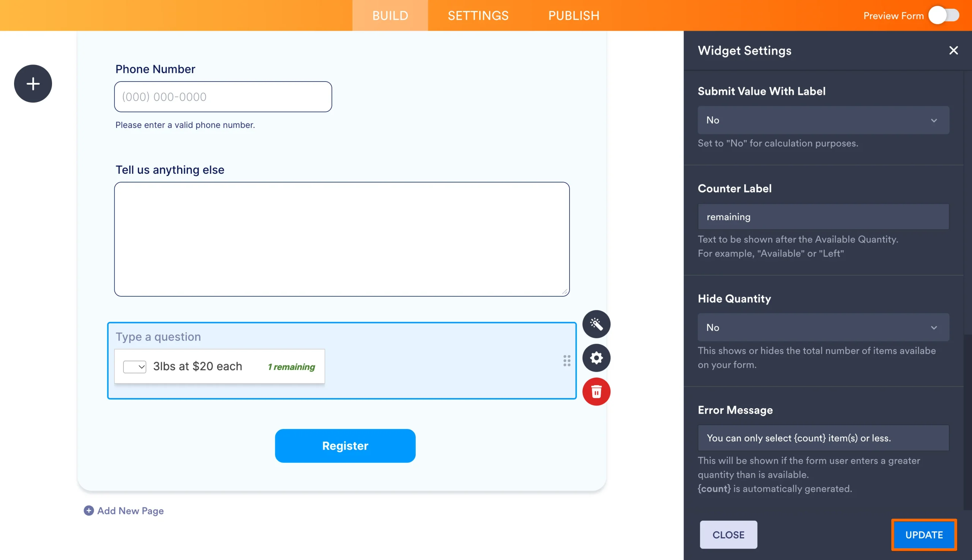Viewport: 972px width, 560px height.
Task: Close the Widget Settings panel with X
Action: [x=953, y=50]
